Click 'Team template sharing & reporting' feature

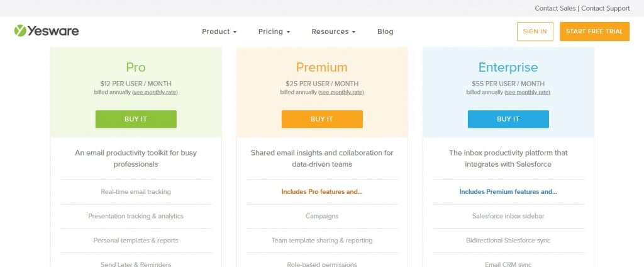tap(322, 241)
